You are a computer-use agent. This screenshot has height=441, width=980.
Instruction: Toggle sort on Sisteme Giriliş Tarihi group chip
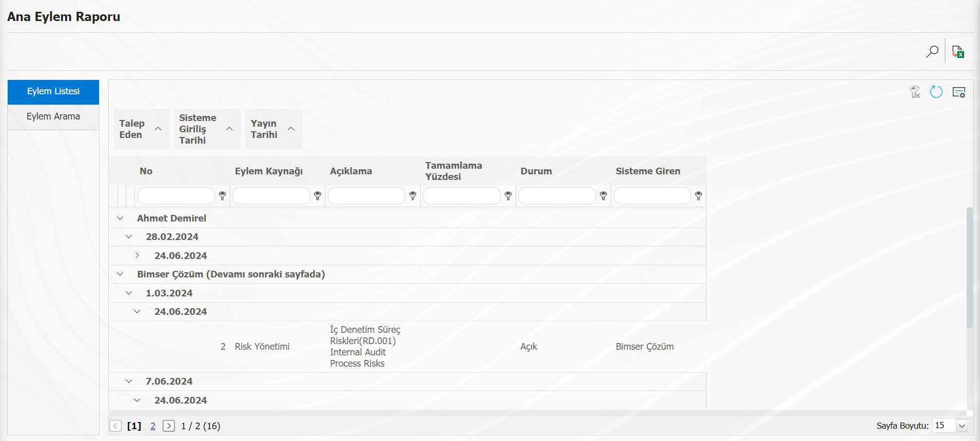207,129
